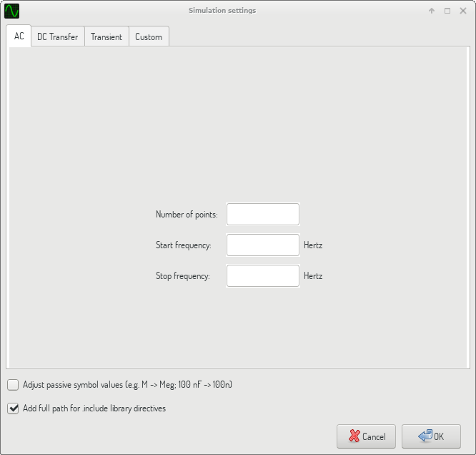
Task: Click the "Start frequency:" label
Action: (x=184, y=245)
